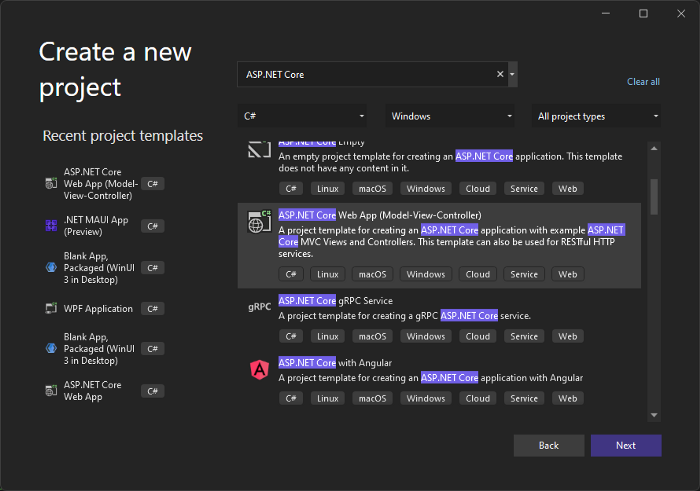
Task: Click the Angular logo icon
Action: [x=259, y=370]
